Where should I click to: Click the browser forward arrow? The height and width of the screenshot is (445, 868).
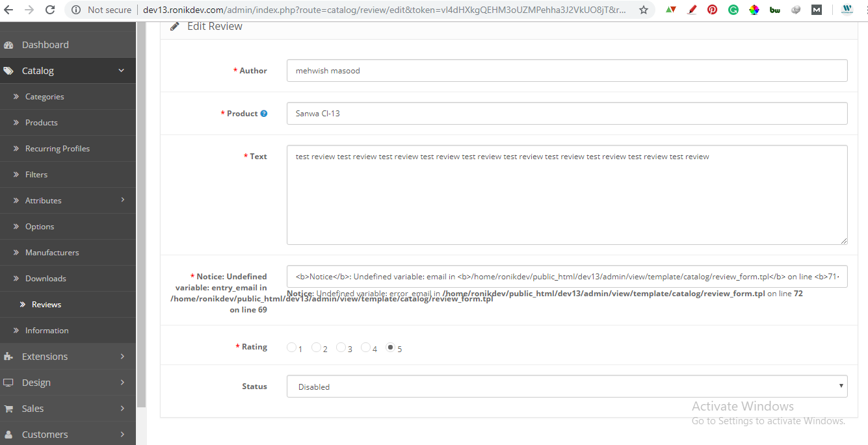coord(29,10)
